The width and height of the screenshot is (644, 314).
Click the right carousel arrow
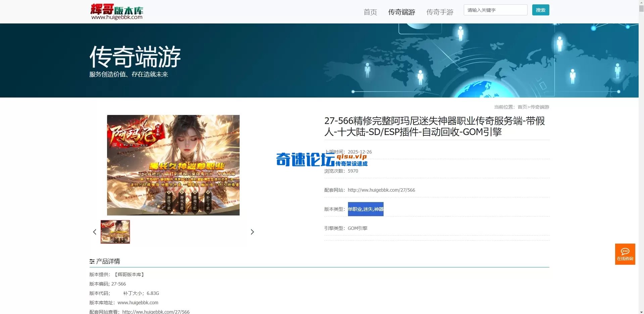click(252, 232)
